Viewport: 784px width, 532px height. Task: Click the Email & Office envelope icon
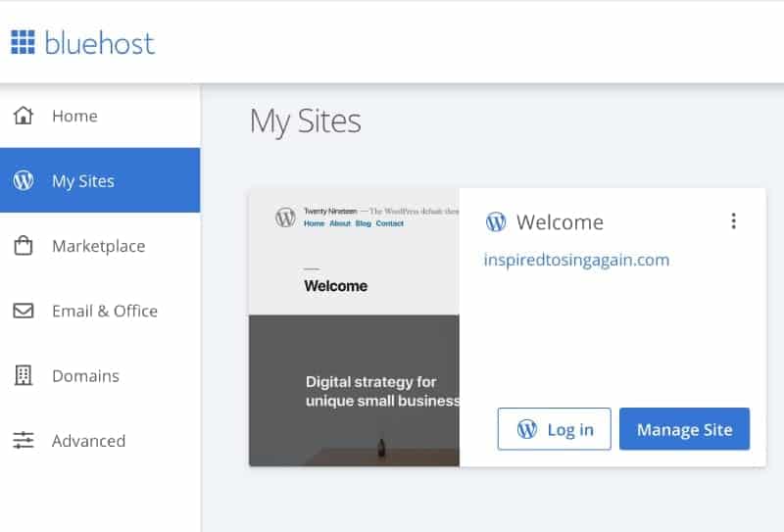click(23, 311)
